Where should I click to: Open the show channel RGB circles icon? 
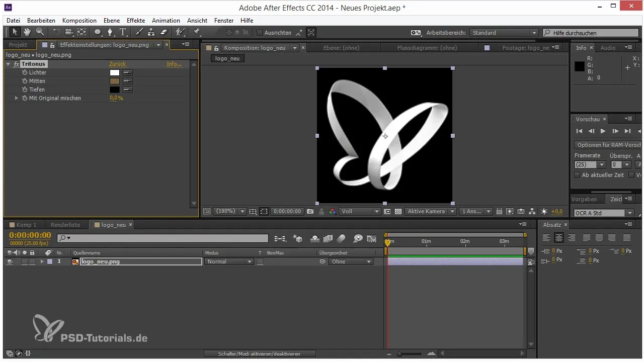coord(332,212)
